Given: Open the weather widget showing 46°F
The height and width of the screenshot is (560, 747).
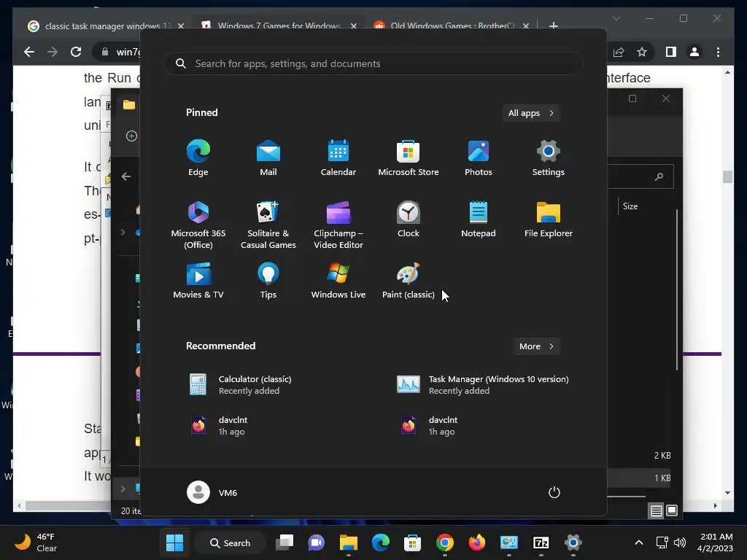Looking at the screenshot, I should click(x=36, y=542).
